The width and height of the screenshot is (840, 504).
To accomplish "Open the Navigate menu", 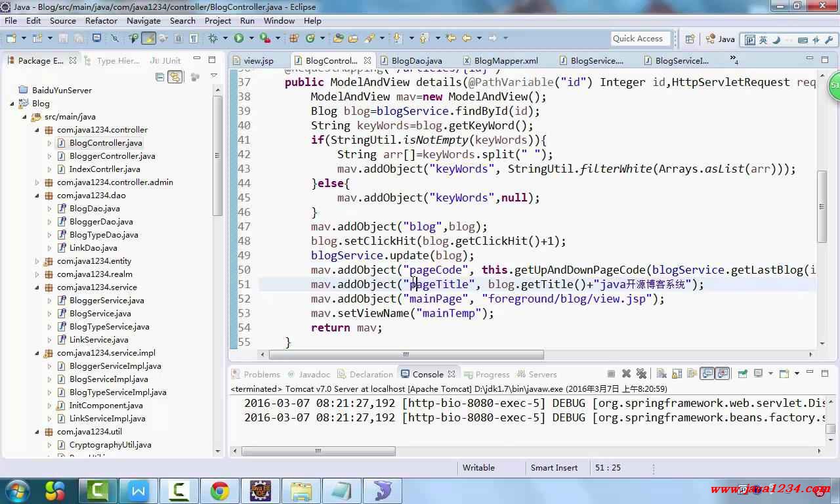I will (143, 20).
